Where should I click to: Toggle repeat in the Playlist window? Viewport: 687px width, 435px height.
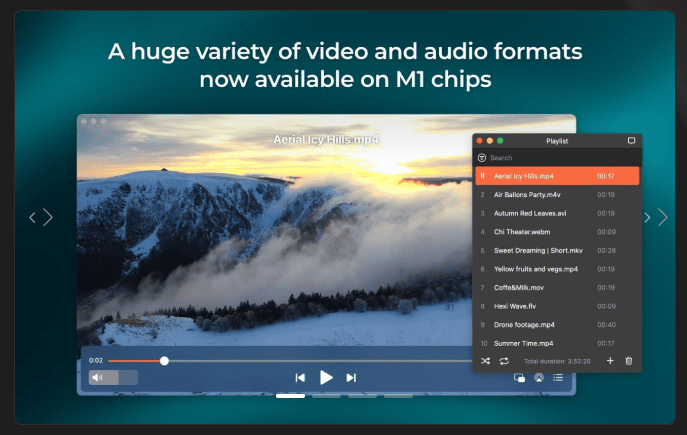[504, 361]
